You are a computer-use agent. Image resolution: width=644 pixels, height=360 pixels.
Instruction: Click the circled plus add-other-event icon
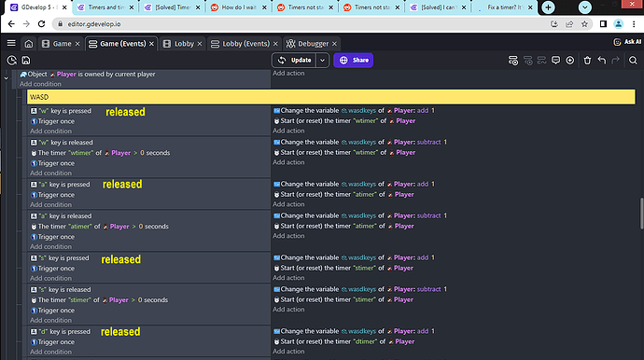click(570, 61)
